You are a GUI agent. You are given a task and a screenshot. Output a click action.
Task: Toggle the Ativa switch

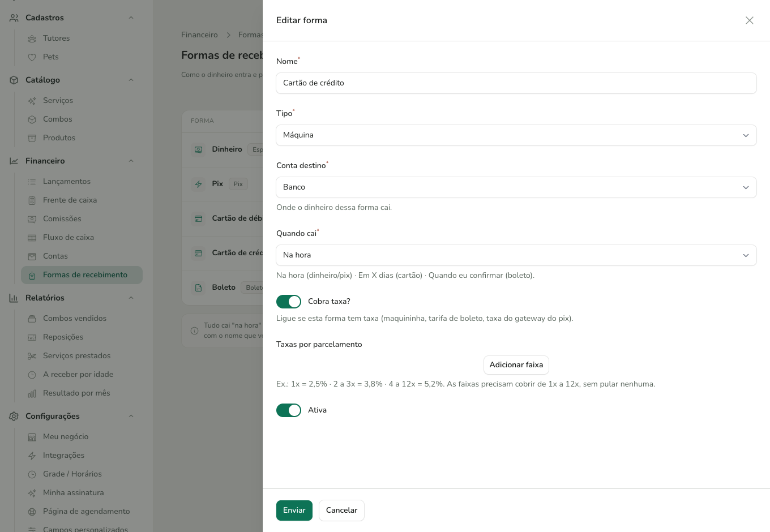[x=289, y=410]
